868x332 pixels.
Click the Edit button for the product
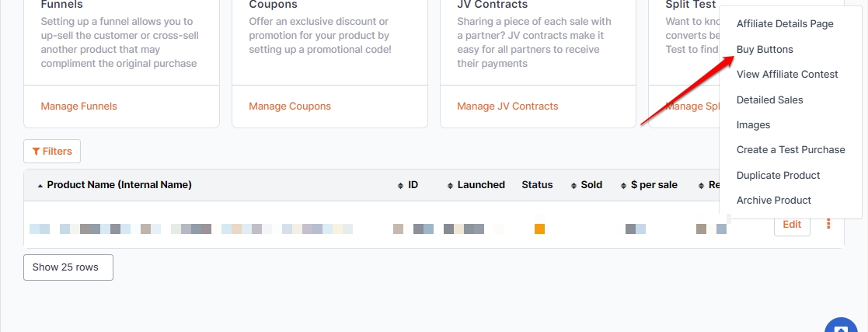(792, 225)
